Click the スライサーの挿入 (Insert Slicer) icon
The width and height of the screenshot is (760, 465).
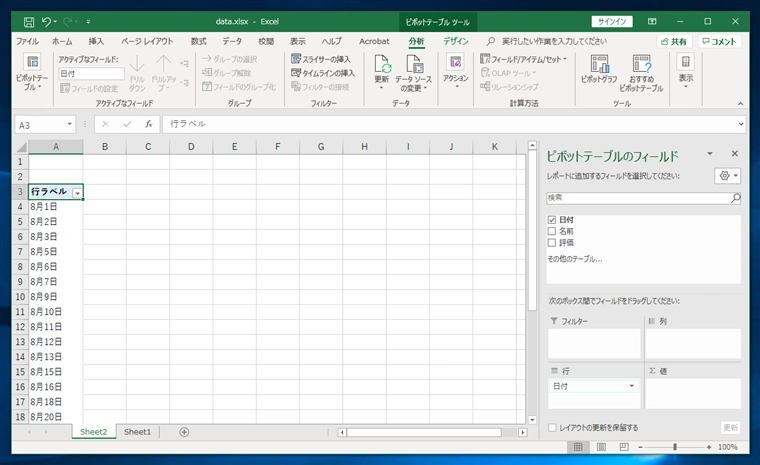tap(296, 59)
